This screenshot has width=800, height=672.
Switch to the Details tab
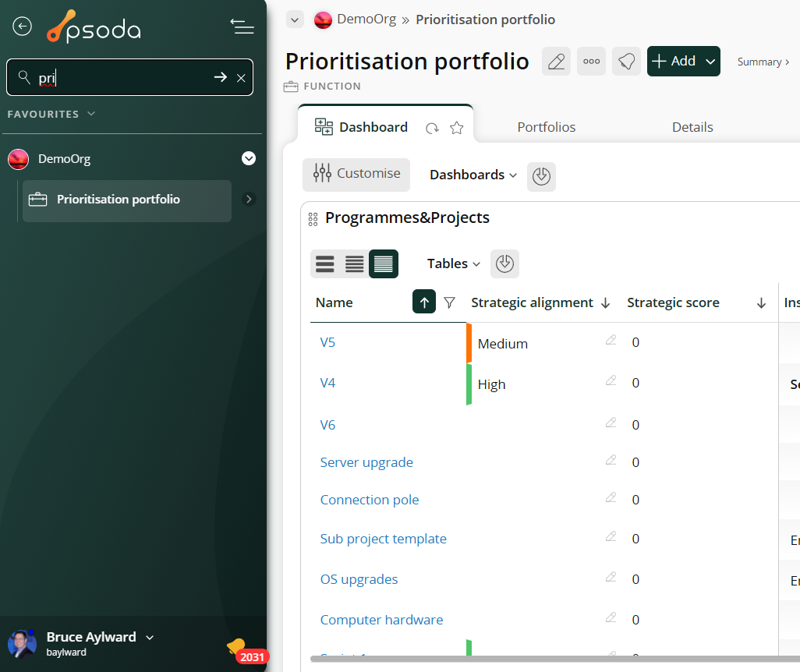(x=692, y=127)
